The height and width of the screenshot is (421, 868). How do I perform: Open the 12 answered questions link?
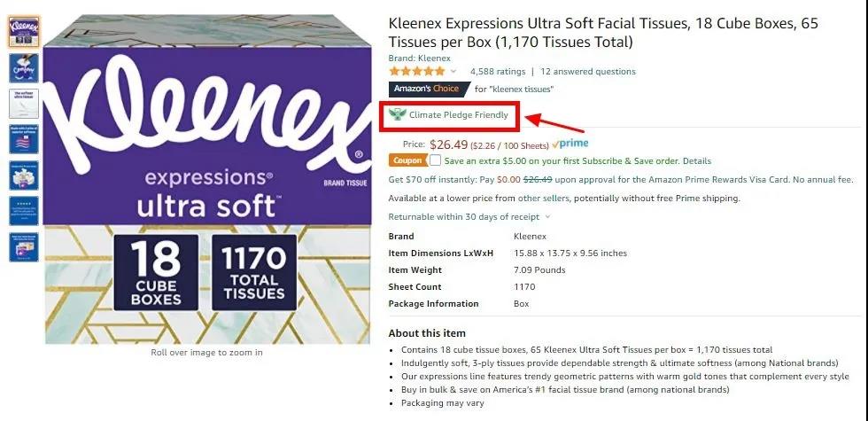pyautogui.click(x=588, y=72)
